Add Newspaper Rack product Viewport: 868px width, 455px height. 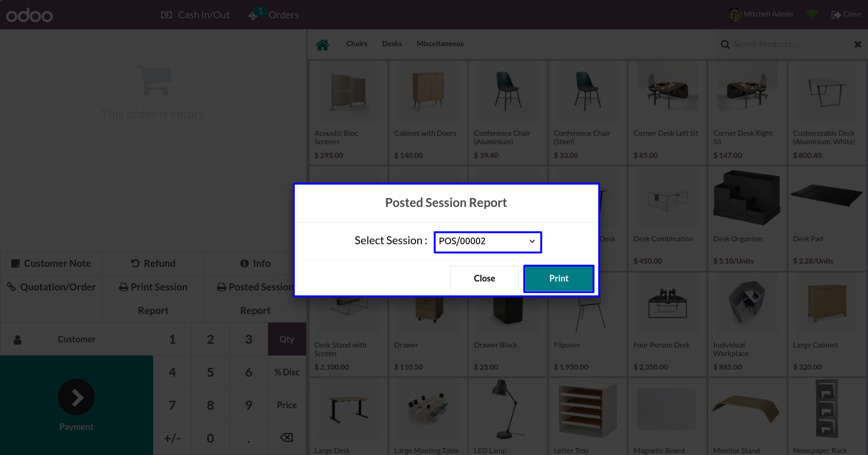[x=827, y=416]
